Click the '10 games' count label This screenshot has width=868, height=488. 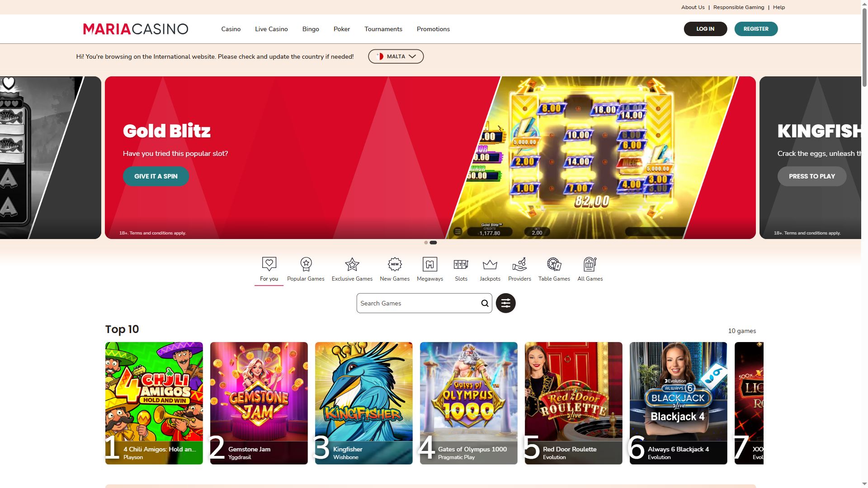[x=742, y=331]
